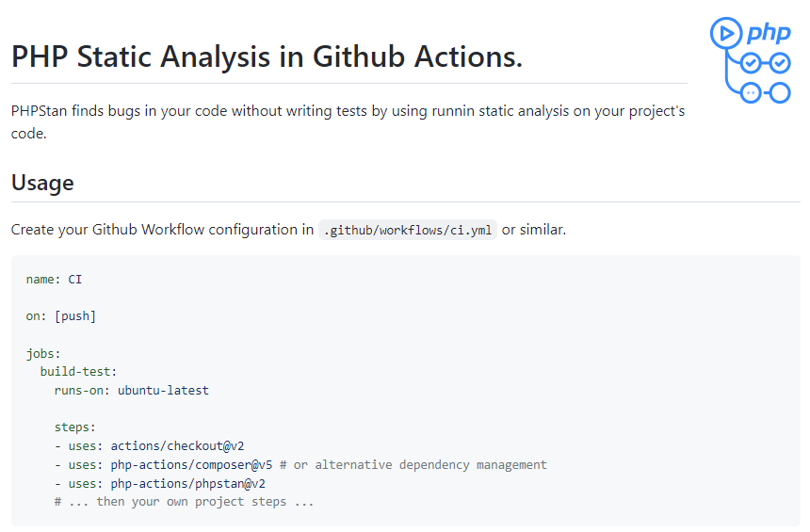The image size is (810, 532).
Task: Click the 'PHP Static Analysis in Github Actions' heading
Action: click(267, 56)
